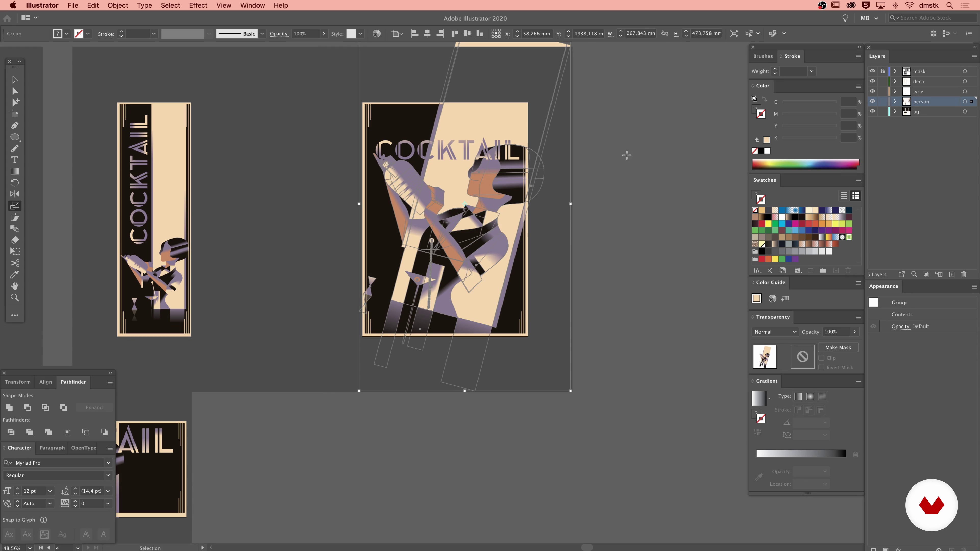
Task: Select the Ellipse tool
Action: tap(15, 137)
